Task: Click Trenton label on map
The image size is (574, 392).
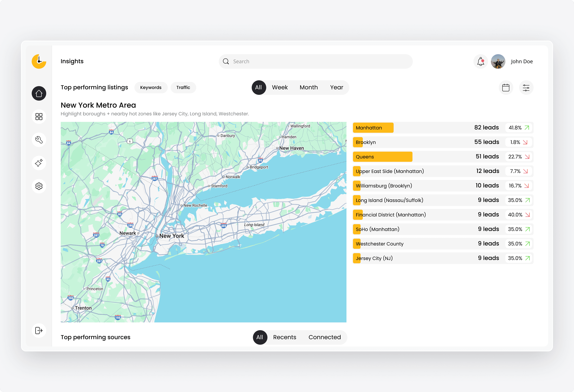Action: pyautogui.click(x=83, y=308)
